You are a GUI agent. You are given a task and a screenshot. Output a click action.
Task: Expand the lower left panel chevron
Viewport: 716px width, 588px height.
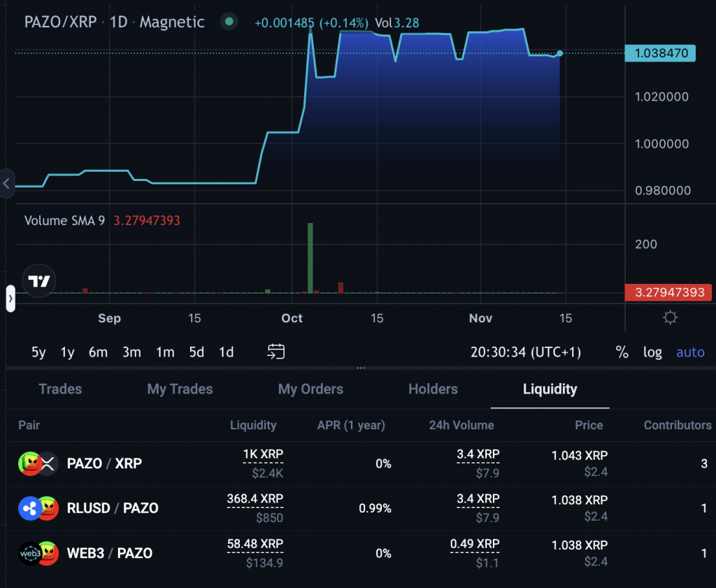[10, 298]
